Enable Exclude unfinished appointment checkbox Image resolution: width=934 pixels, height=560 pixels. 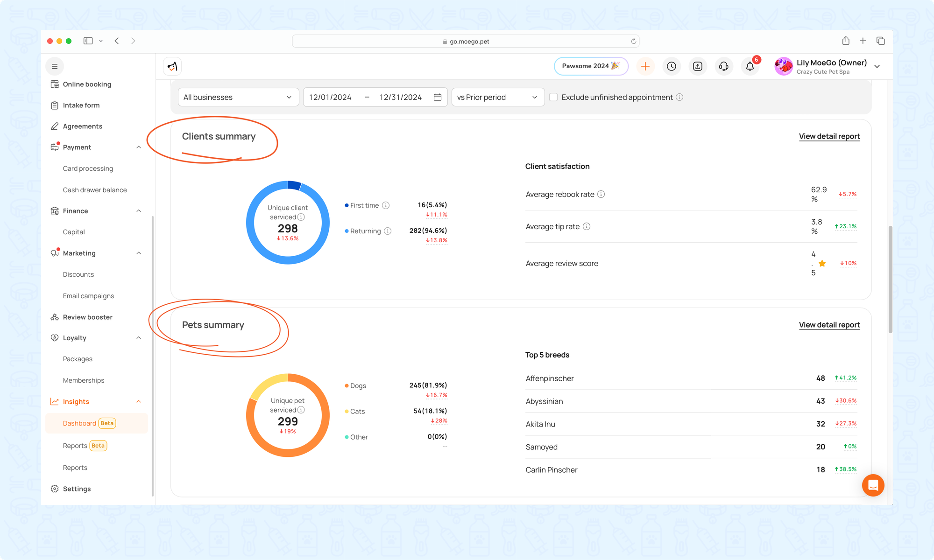tap(553, 97)
